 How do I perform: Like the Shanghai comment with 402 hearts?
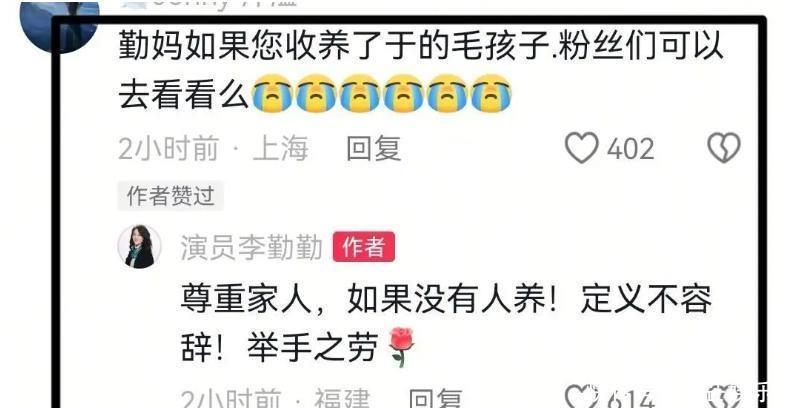581,148
